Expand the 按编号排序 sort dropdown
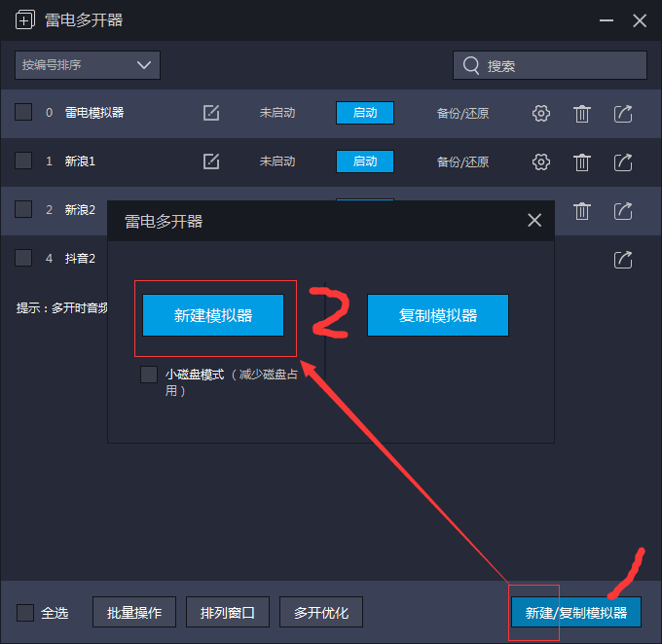This screenshot has width=662, height=644. click(88, 65)
